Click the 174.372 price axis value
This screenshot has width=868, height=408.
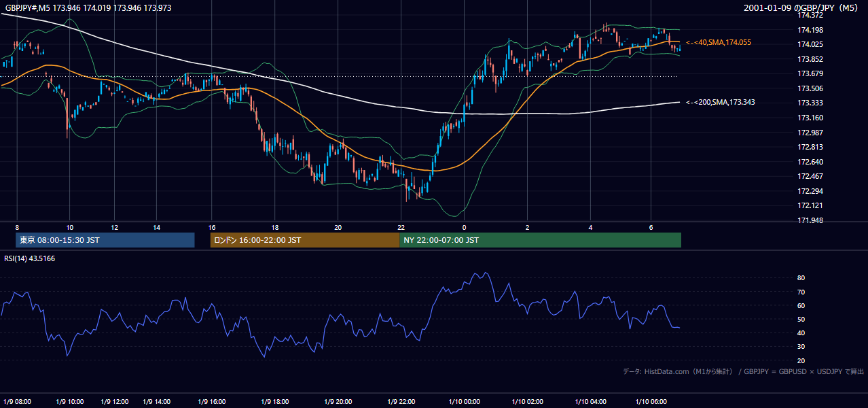point(811,15)
